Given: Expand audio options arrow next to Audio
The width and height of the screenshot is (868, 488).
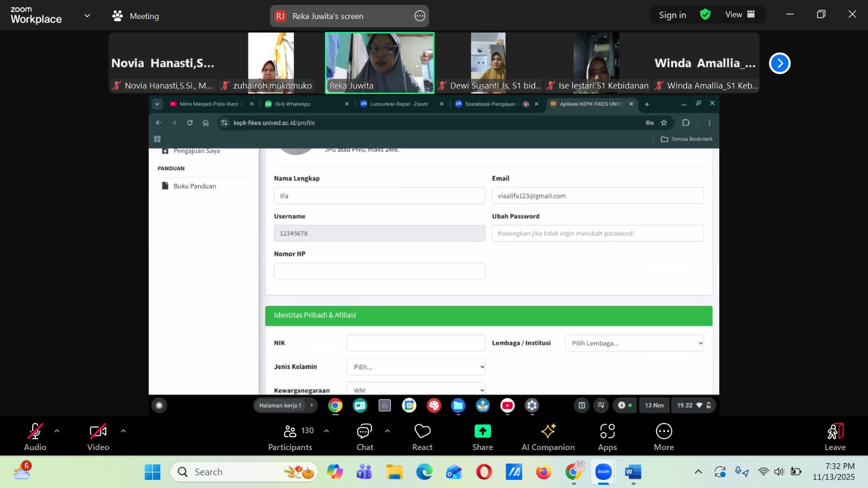Looking at the screenshot, I should [57, 431].
